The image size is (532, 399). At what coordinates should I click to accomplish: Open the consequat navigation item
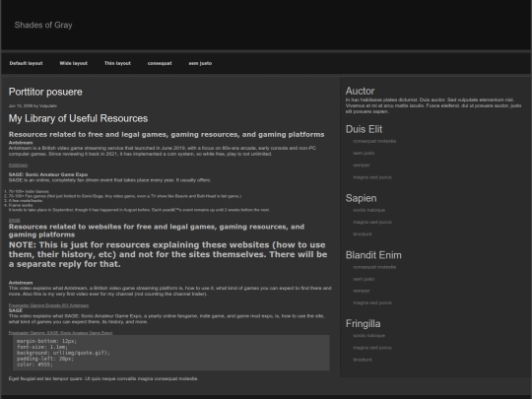point(160,63)
